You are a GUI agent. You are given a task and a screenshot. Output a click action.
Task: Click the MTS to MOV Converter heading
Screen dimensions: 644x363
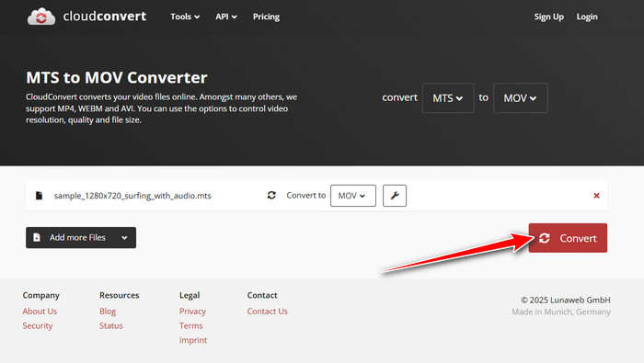coord(117,77)
